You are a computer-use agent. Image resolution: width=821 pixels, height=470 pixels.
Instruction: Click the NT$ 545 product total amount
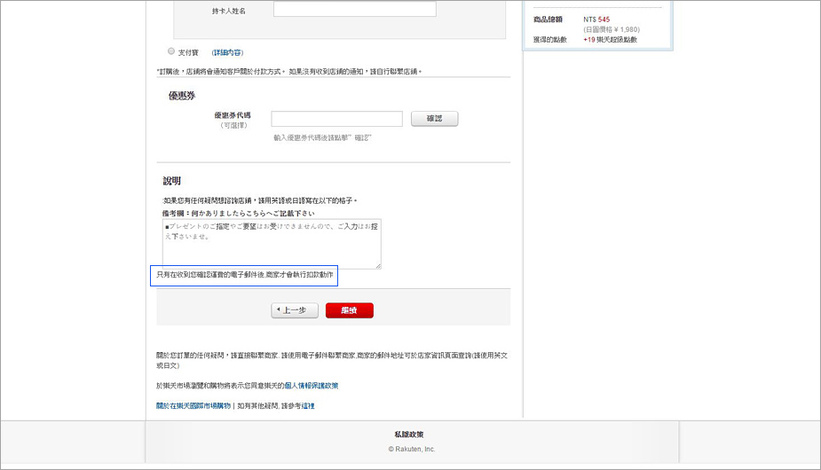click(x=597, y=19)
